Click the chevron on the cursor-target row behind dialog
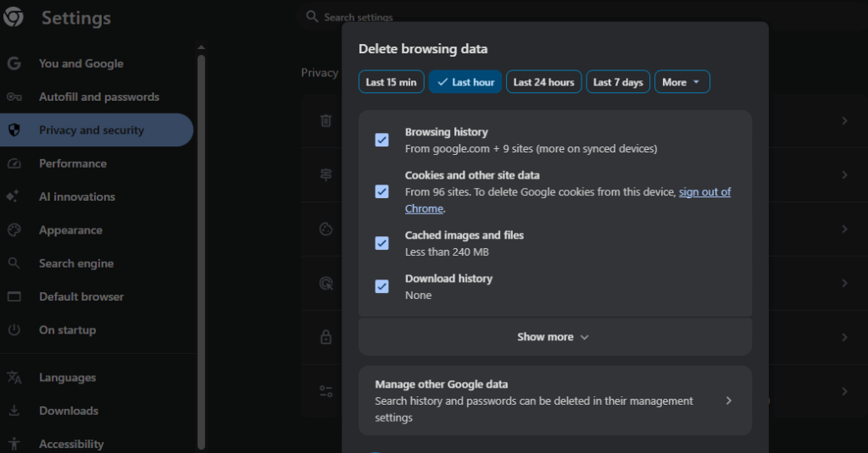 pyautogui.click(x=844, y=283)
